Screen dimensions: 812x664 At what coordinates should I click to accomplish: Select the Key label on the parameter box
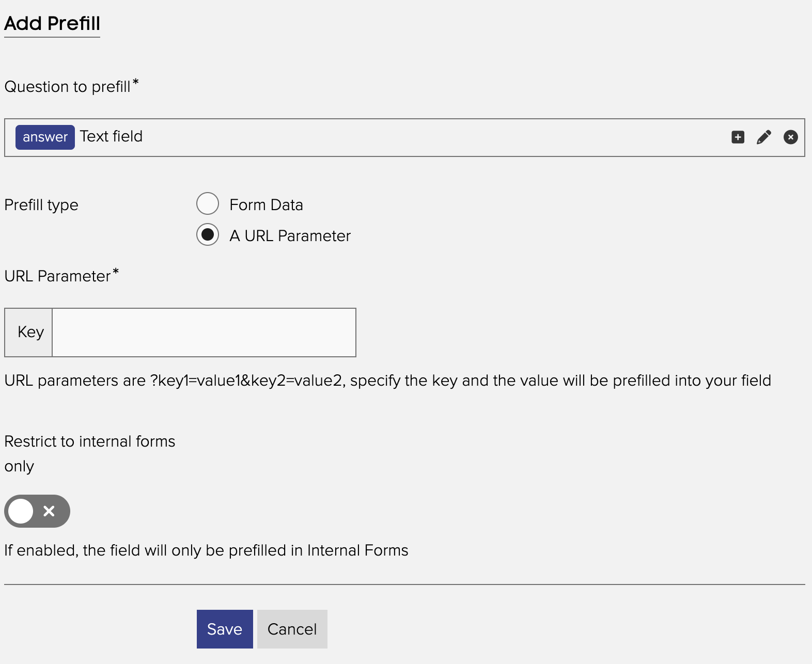(x=29, y=332)
